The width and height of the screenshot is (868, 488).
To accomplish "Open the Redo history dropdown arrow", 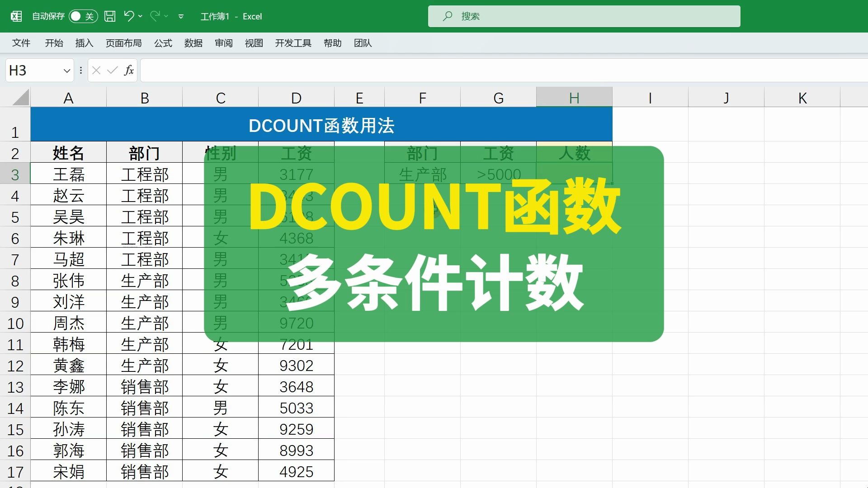I will (x=166, y=16).
